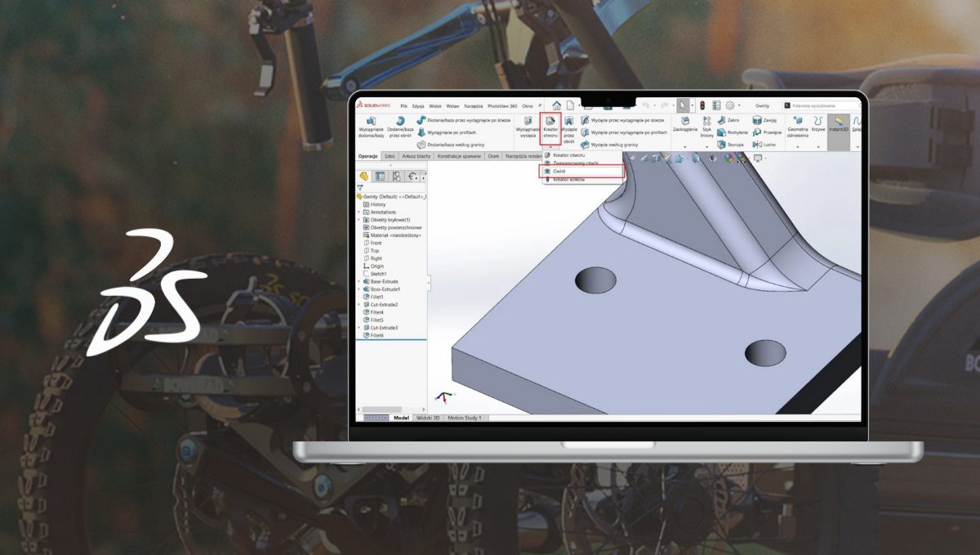Open the PhotoView 360 menu

(502, 106)
